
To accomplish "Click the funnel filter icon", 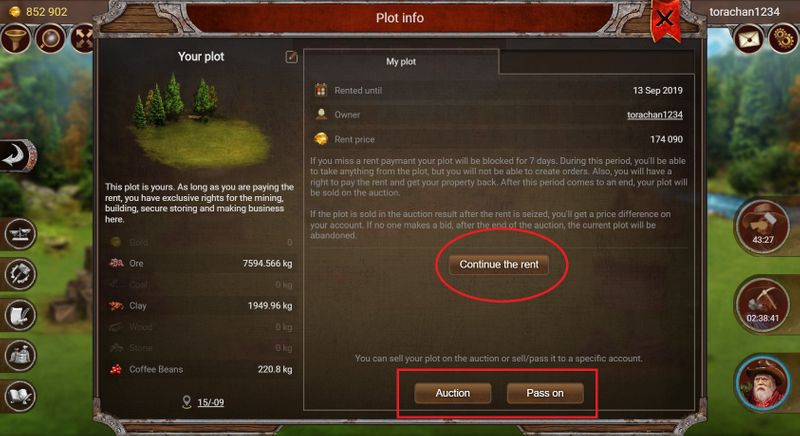I will click(15, 39).
